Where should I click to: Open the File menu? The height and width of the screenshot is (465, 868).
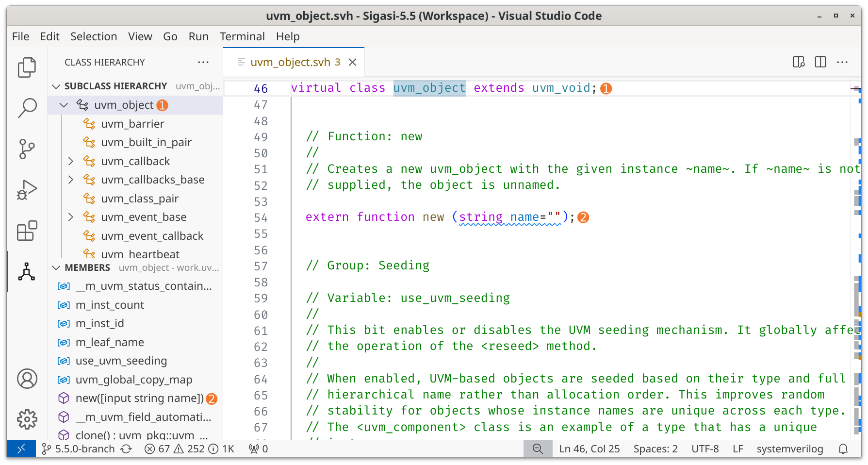click(21, 36)
